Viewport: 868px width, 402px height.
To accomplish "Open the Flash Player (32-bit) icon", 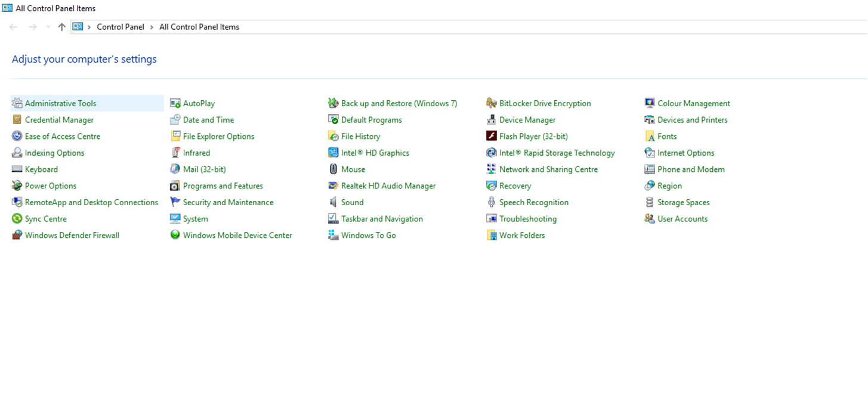I will pyautogui.click(x=492, y=137).
